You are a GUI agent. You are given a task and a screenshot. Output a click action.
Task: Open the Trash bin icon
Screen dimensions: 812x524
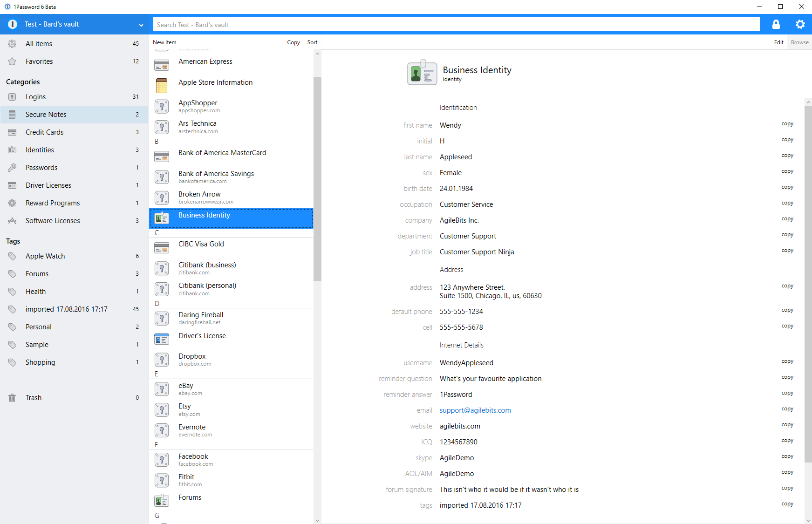pyautogui.click(x=13, y=398)
